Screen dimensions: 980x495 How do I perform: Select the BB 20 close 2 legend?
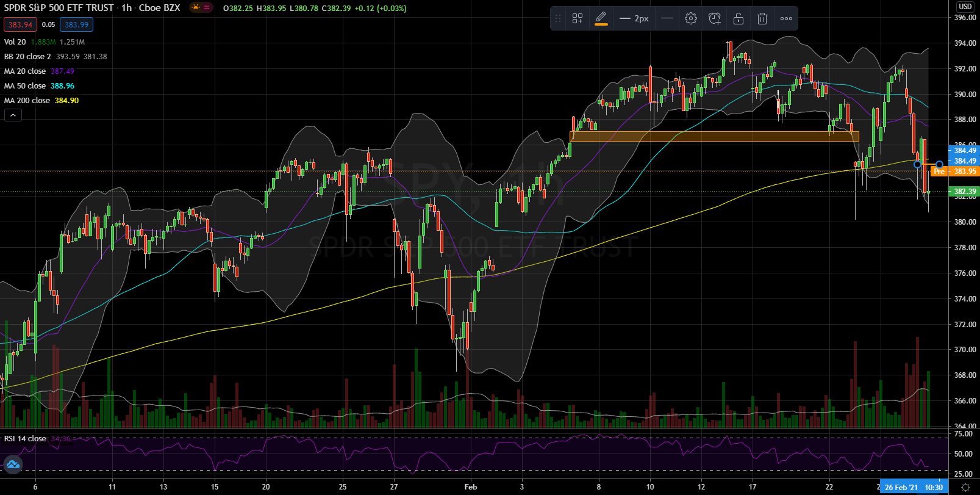(27, 57)
